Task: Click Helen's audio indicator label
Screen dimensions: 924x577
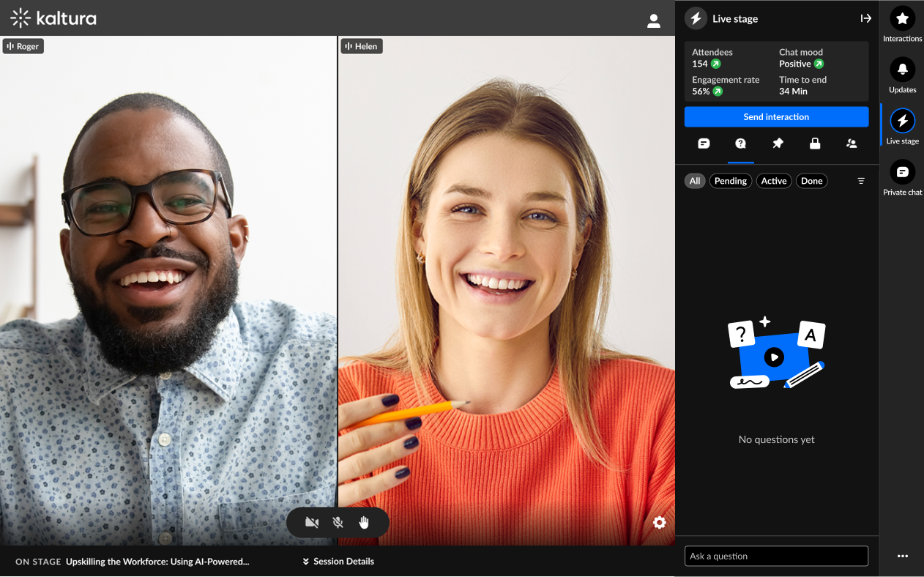Action: [362, 46]
